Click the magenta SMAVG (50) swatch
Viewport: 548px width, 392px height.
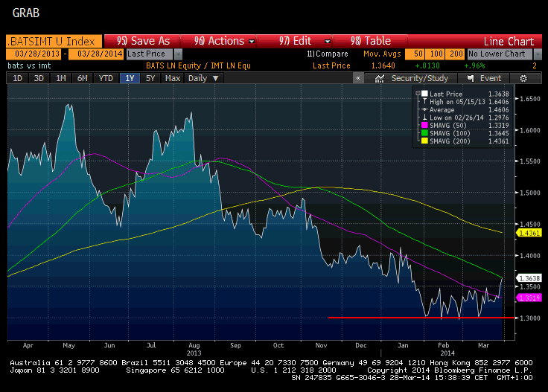424,125
